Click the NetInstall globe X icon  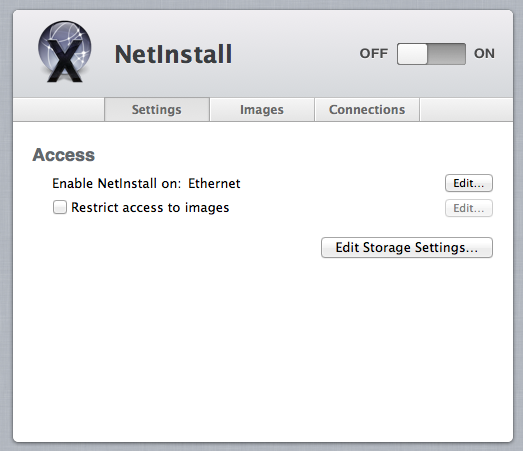click(x=64, y=52)
